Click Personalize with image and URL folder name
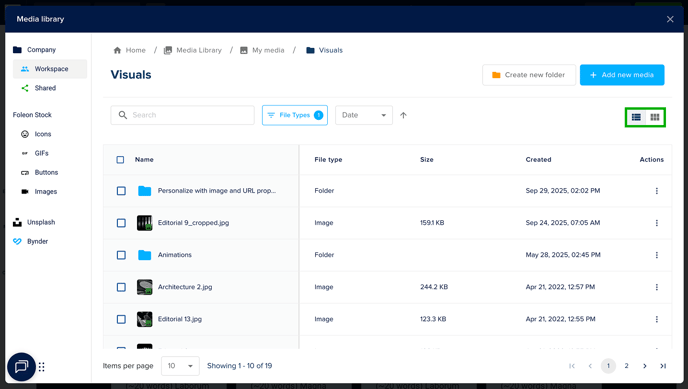The width and height of the screenshot is (688, 389). click(x=217, y=191)
